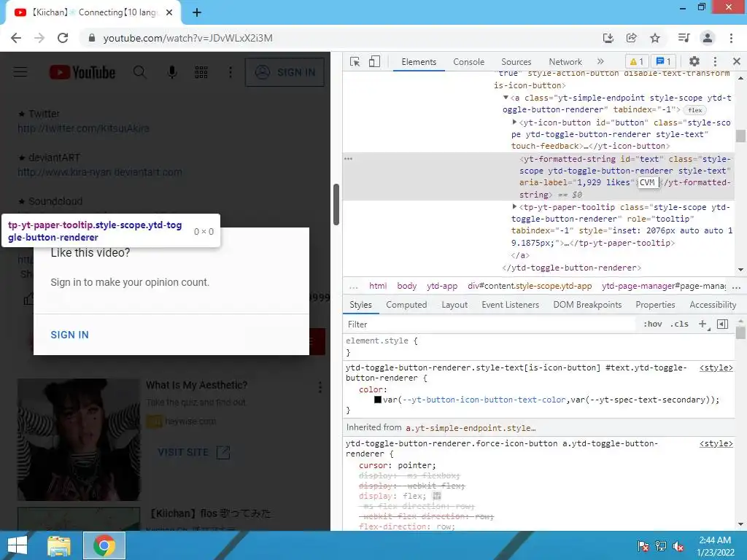Viewport: 747px width, 560px height.
Task: Close the DevTools panel
Action: click(737, 61)
